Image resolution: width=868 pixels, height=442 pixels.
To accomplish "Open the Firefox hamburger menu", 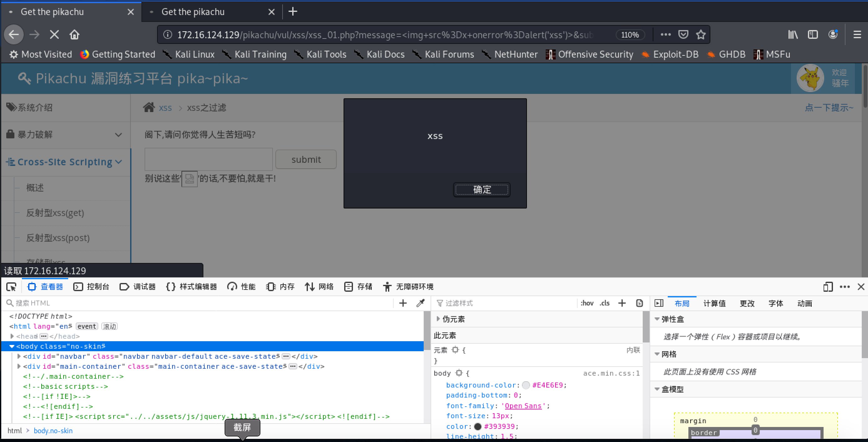I will tap(857, 34).
